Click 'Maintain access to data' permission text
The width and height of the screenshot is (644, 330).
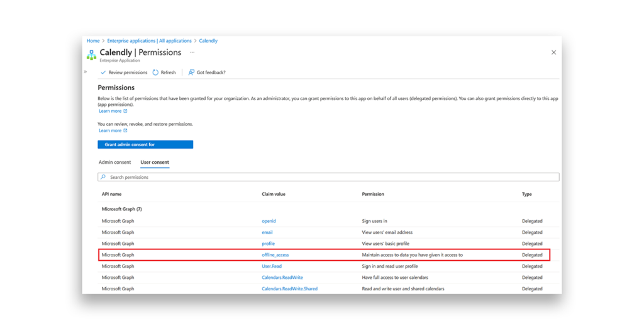click(412, 255)
